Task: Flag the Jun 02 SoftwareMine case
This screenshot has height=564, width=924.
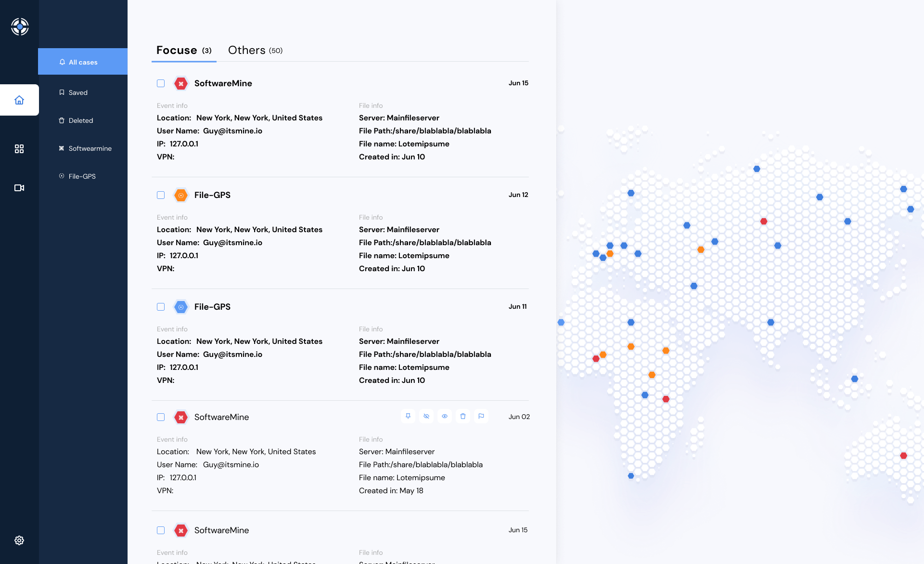Action: coord(481,416)
